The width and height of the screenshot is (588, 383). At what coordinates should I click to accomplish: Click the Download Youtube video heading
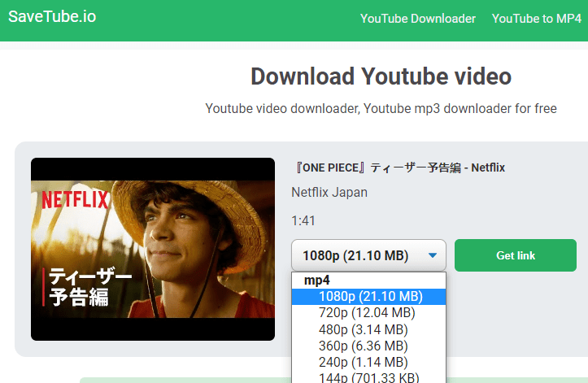381,76
